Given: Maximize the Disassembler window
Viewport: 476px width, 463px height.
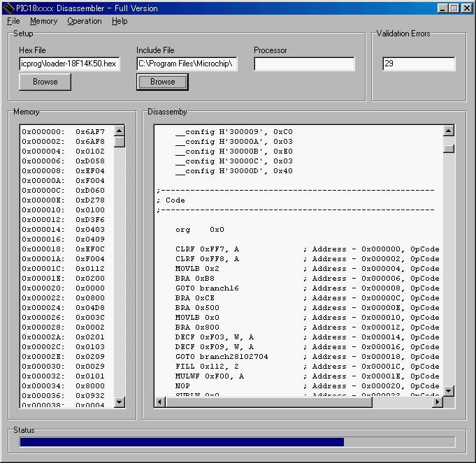Looking at the screenshot, I should point(454,8).
